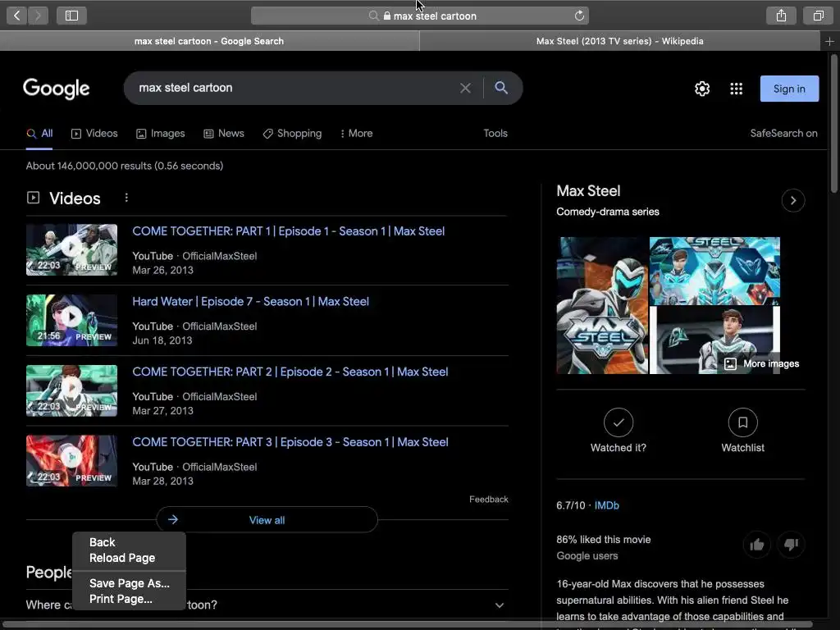Screen dimensions: 840x630
Task: Switch to News results tab
Action: [x=224, y=134]
